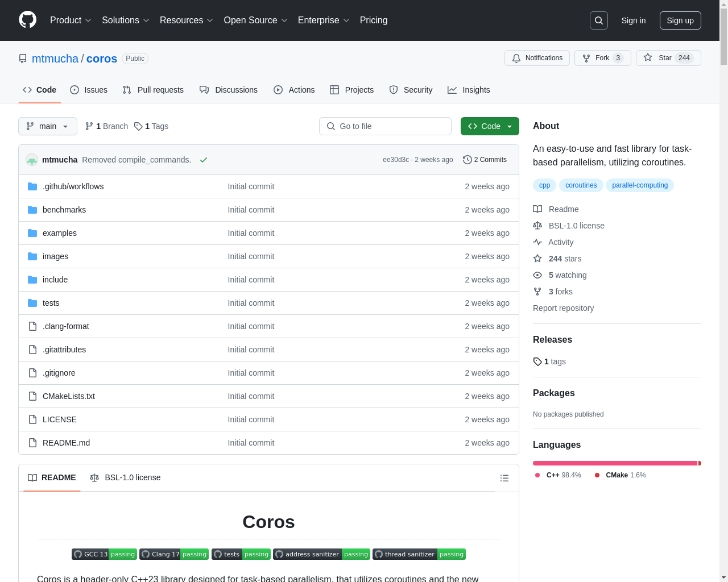Open the .gitignore file
This screenshot has height=582, width=728.
59,373
